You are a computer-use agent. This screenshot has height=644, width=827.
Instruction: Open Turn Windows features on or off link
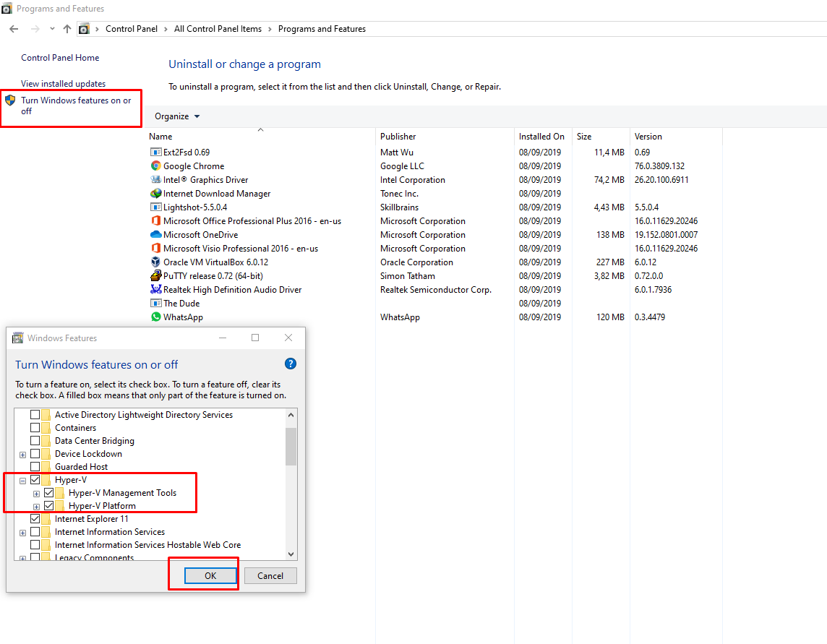(x=76, y=106)
